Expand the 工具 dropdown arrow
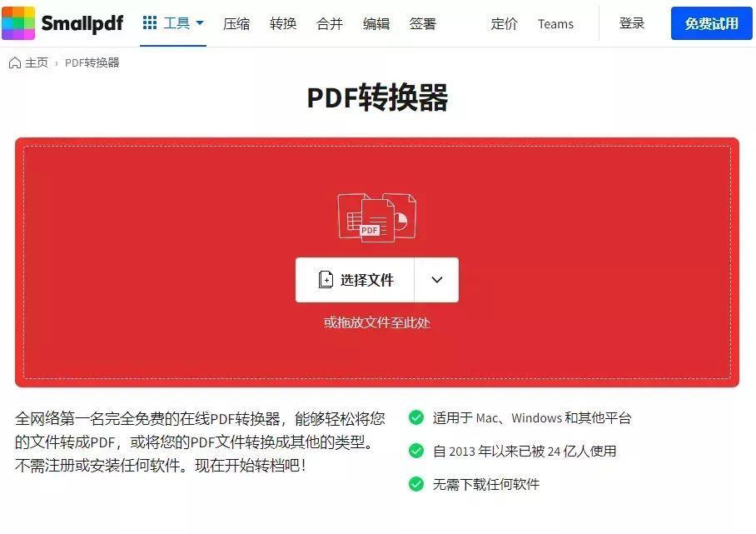The width and height of the screenshot is (756, 534). [200, 22]
